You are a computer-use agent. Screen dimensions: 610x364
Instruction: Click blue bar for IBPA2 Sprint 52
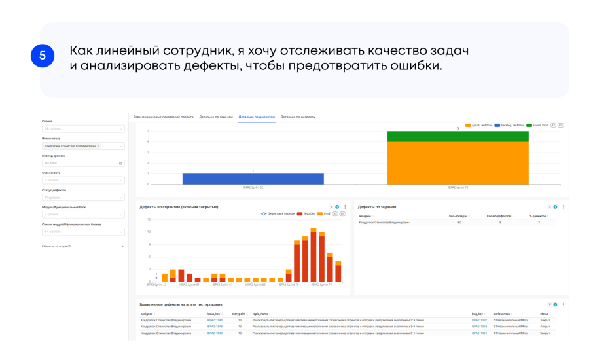point(253,179)
